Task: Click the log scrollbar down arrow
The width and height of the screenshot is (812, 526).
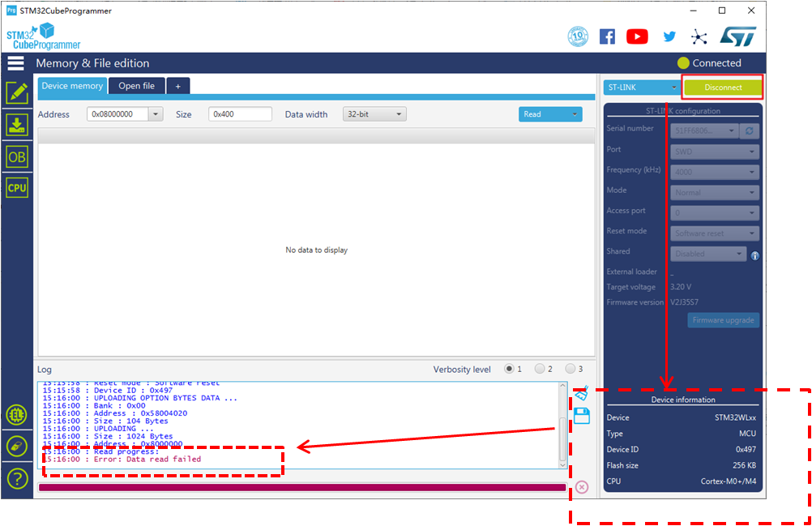Action: click(563, 465)
